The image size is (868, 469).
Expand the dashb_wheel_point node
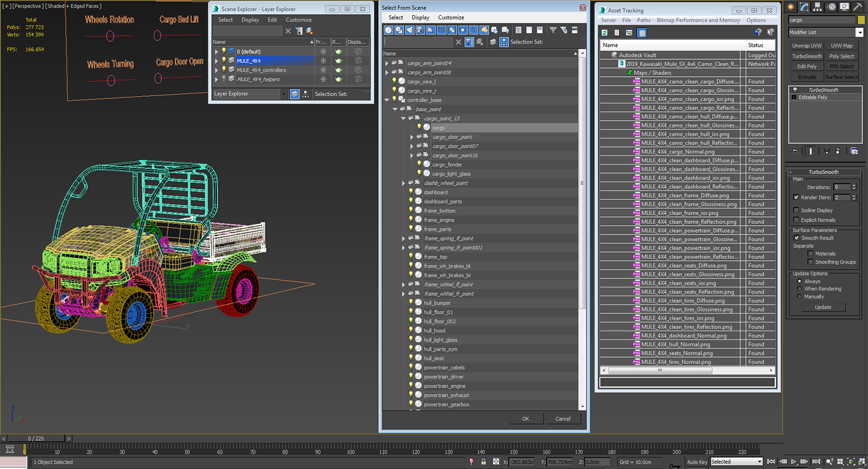click(404, 183)
